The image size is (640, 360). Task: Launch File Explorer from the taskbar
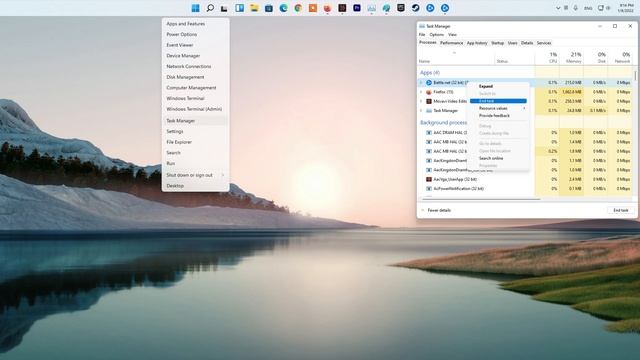(254, 8)
